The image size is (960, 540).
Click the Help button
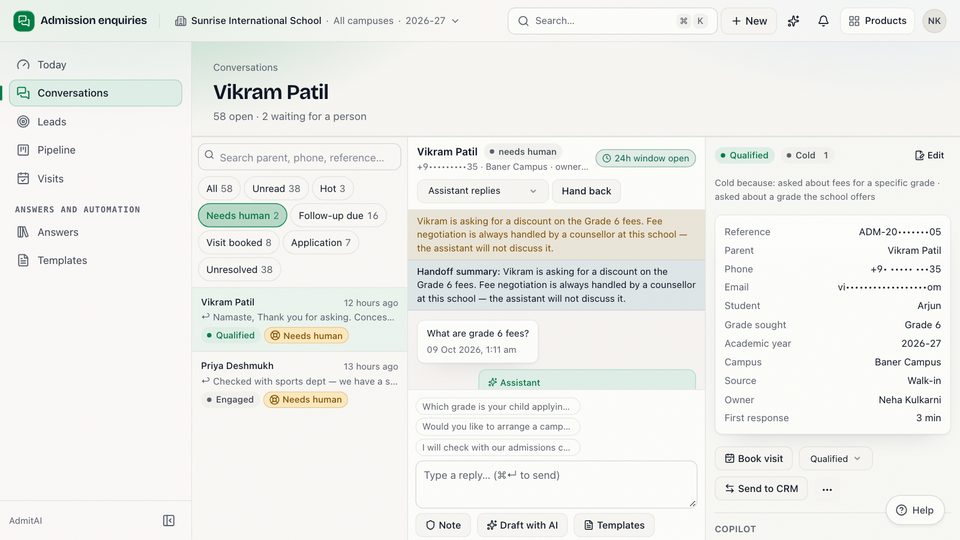[x=915, y=510]
